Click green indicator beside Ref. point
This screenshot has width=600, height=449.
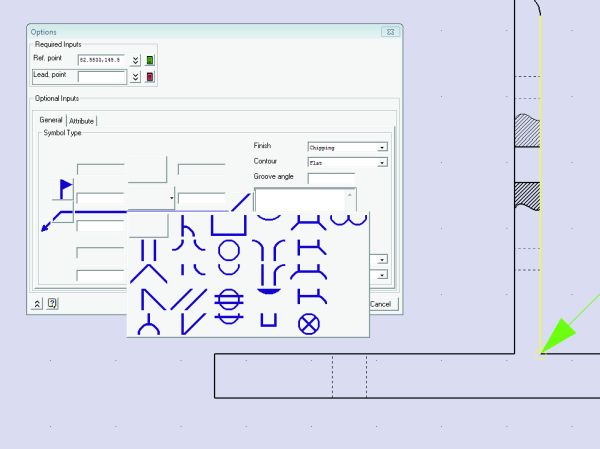[150, 60]
